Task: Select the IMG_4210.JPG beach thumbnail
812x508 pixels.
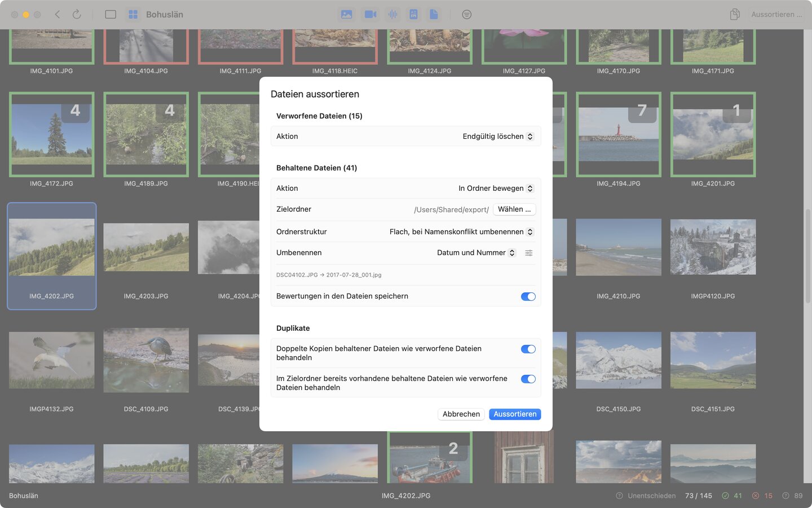Action: pos(619,247)
